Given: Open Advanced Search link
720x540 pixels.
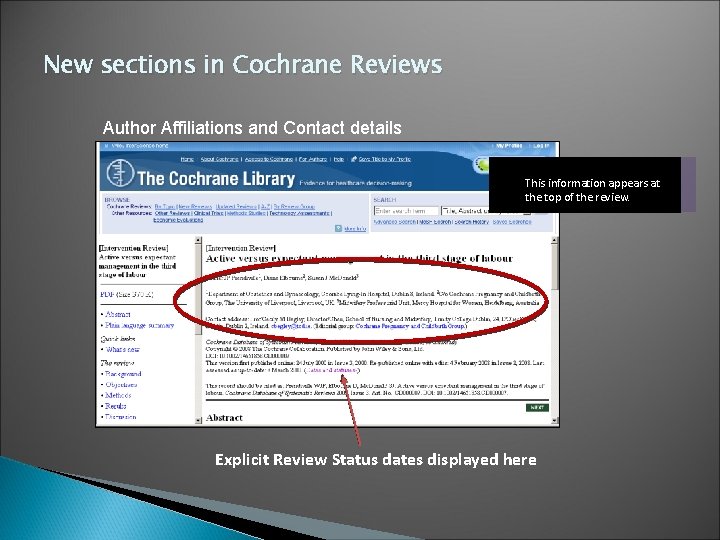Looking at the screenshot, I should [394, 222].
